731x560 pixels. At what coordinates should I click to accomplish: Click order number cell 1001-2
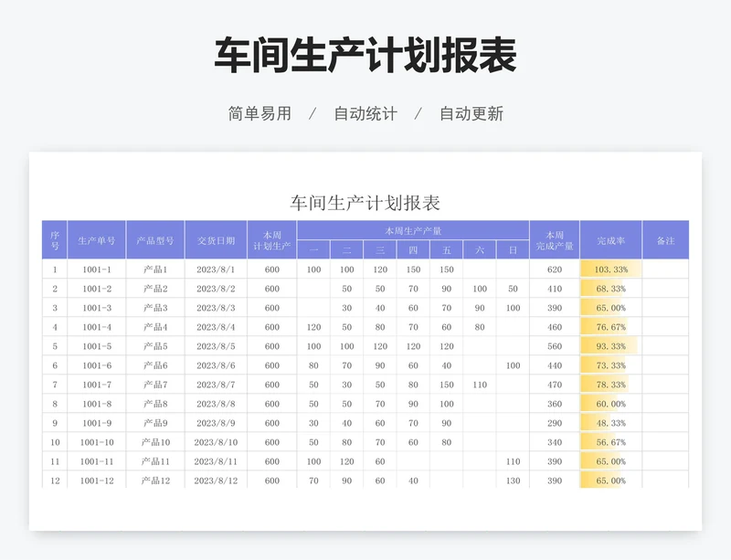(97, 289)
